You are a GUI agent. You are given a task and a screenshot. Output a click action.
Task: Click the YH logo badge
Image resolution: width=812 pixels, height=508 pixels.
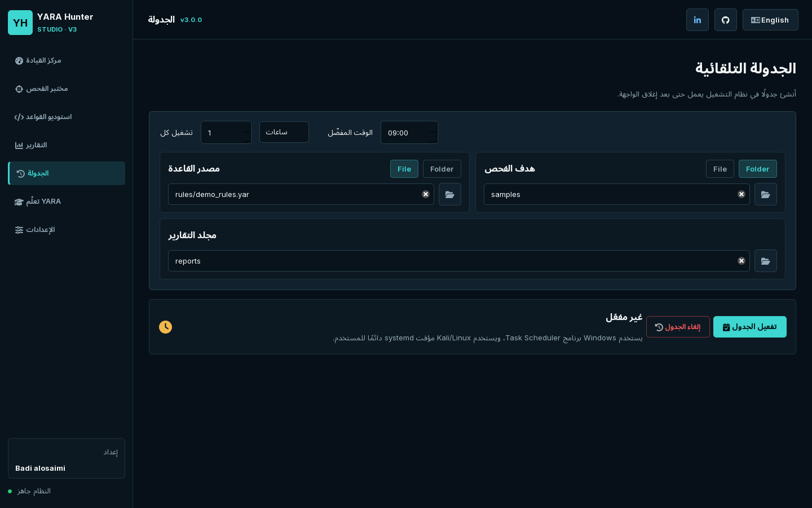pos(20,23)
